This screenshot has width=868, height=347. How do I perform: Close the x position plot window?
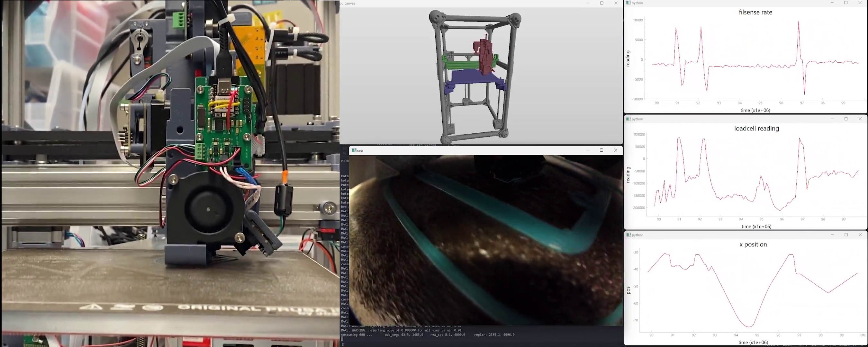(860, 235)
